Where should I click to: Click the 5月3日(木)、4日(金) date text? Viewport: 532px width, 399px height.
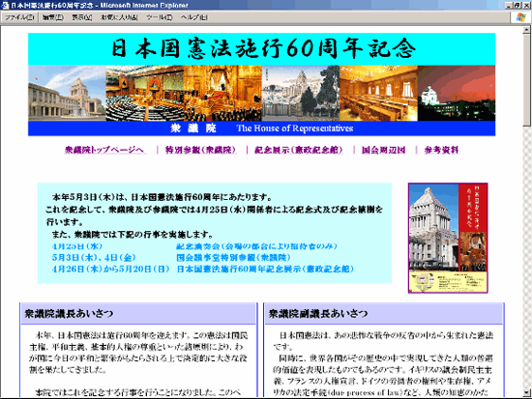click(x=94, y=257)
